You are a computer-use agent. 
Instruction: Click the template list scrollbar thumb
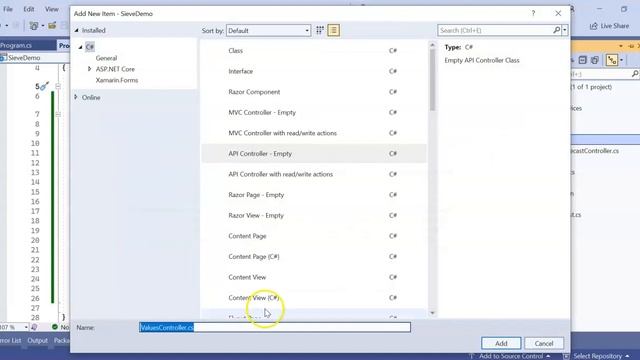(432, 80)
